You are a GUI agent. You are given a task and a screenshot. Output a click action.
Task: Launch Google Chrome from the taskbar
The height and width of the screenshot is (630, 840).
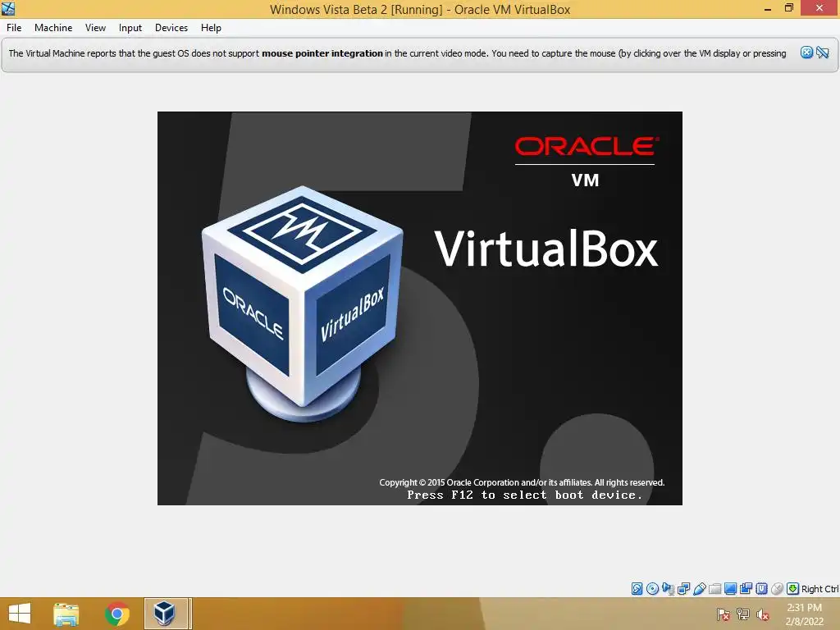click(116, 614)
